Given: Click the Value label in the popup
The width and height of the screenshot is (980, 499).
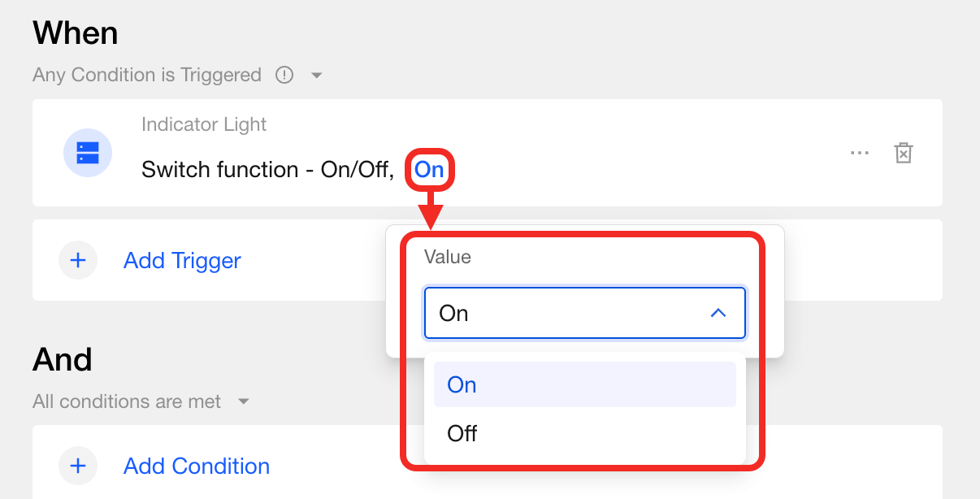Looking at the screenshot, I should pos(448,258).
